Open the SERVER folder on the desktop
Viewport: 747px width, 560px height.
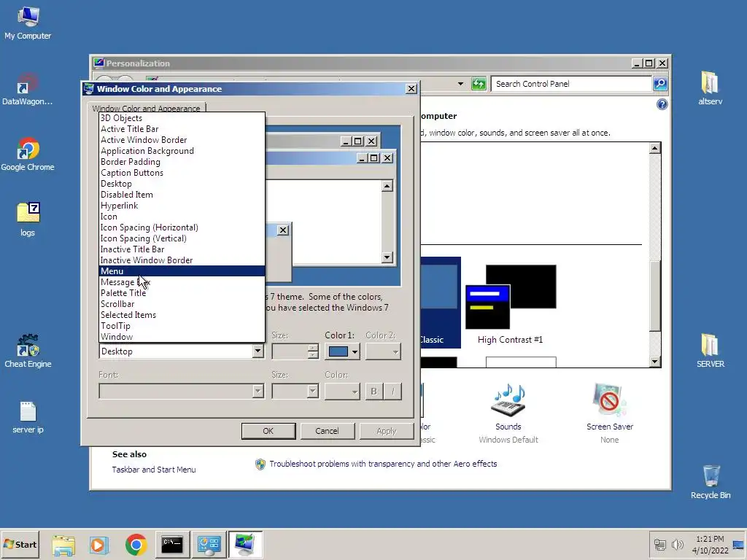click(x=710, y=351)
